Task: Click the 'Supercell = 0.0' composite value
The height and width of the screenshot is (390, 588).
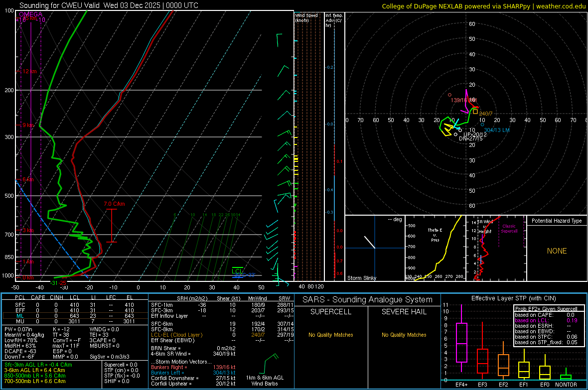Action: point(121,365)
